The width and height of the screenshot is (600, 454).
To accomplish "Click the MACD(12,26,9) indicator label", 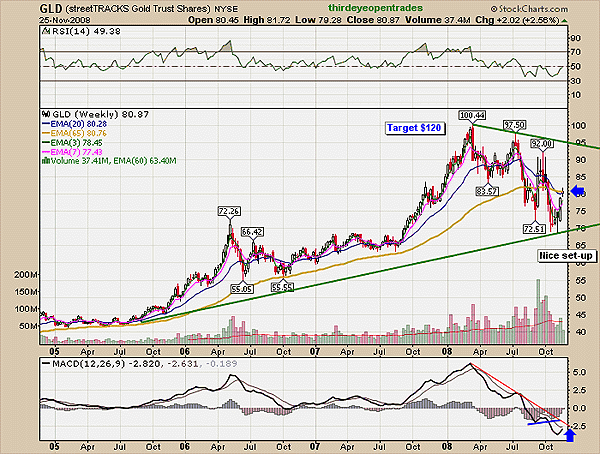I will click(88, 364).
